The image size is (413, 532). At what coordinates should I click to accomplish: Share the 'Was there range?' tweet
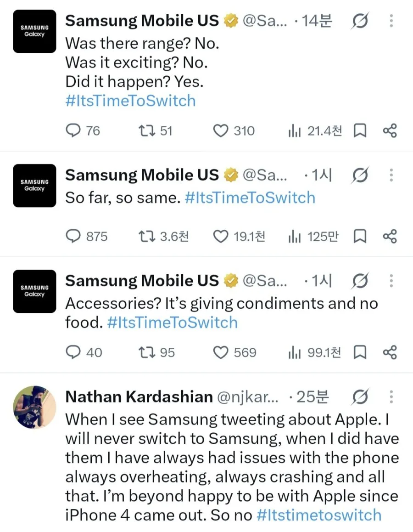pos(390,131)
